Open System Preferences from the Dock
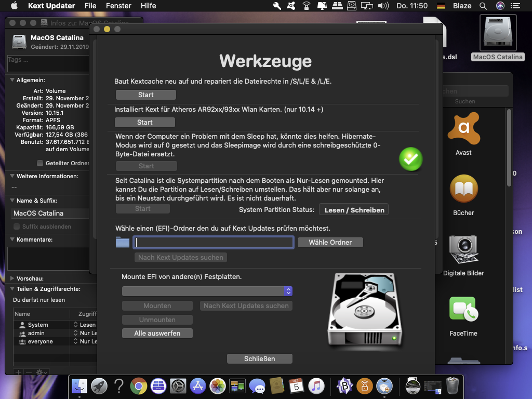 click(178, 386)
